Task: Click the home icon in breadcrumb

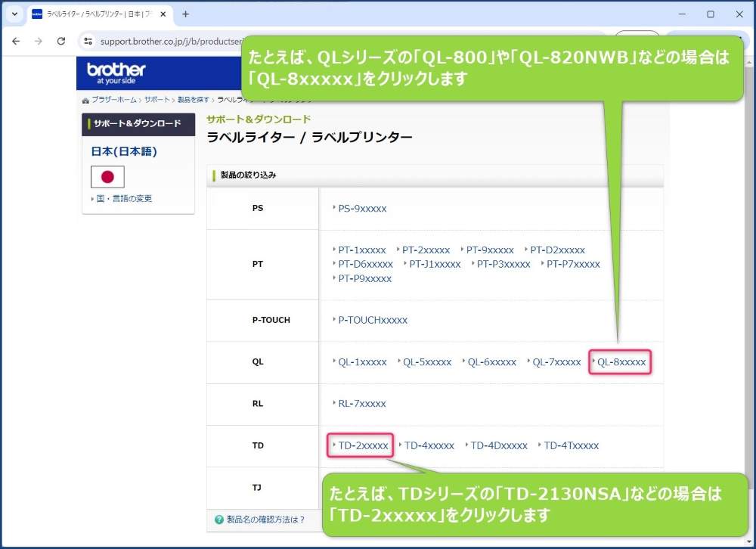Action: click(x=85, y=101)
